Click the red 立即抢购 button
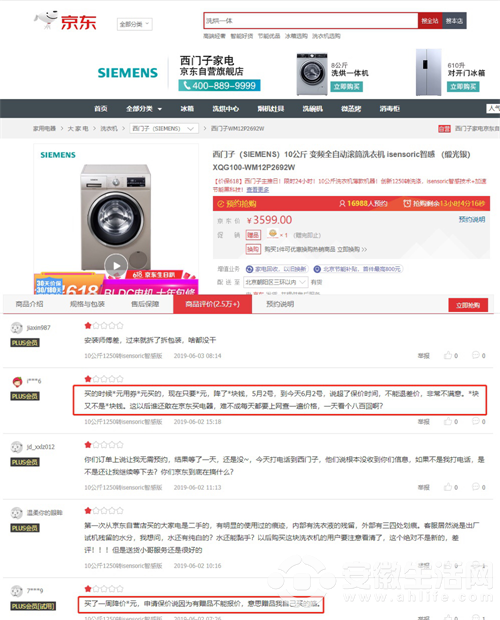 (x=468, y=305)
